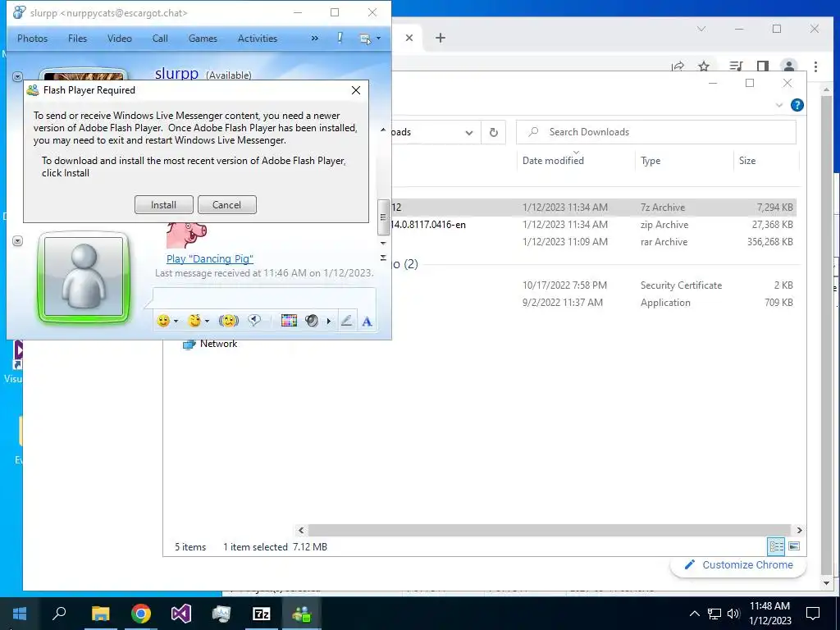Click the refresh button in Explorer address bar
This screenshot has height=630, width=840.
click(x=493, y=132)
